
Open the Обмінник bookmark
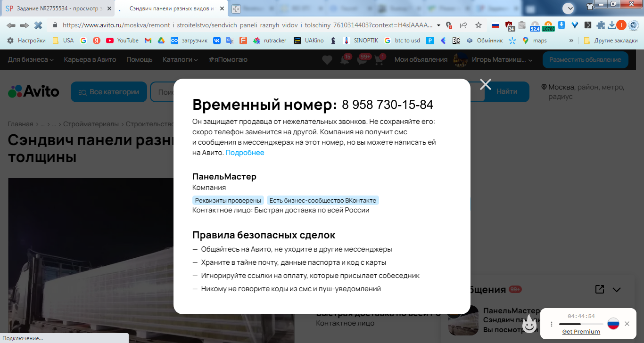tap(485, 41)
